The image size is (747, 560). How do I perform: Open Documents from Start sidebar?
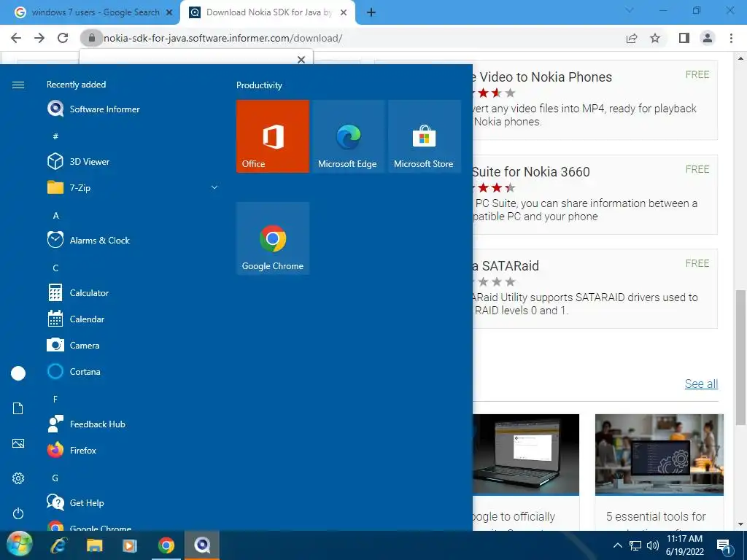pos(18,408)
